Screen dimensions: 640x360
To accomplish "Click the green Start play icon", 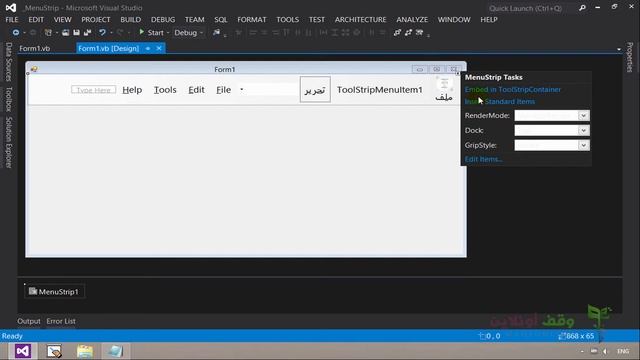I will tap(141, 32).
